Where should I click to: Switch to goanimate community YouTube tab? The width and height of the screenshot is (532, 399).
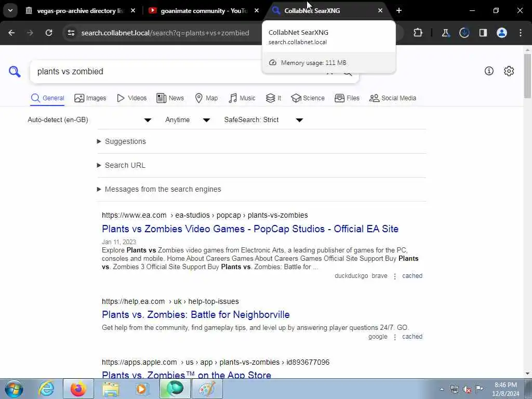(204, 11)
